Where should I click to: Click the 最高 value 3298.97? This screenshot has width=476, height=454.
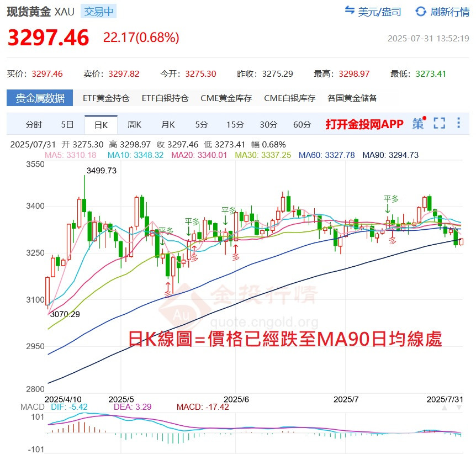[x=355, y=74]
